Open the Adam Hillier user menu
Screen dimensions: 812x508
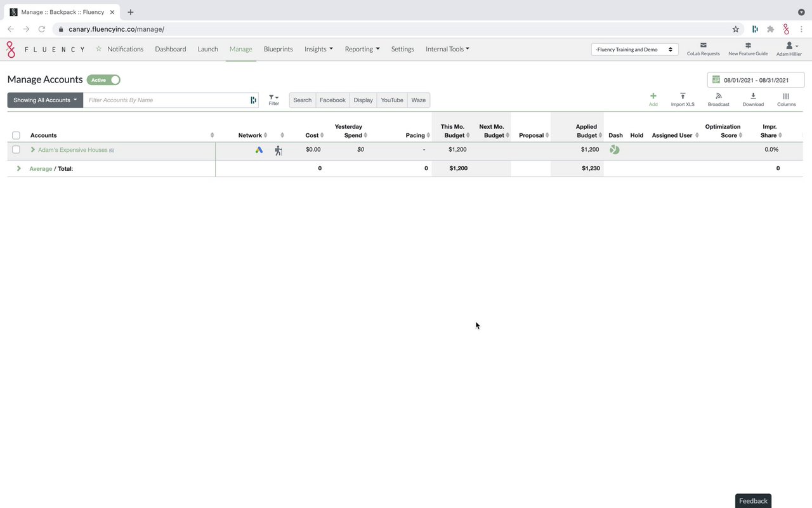coord(789,49)
